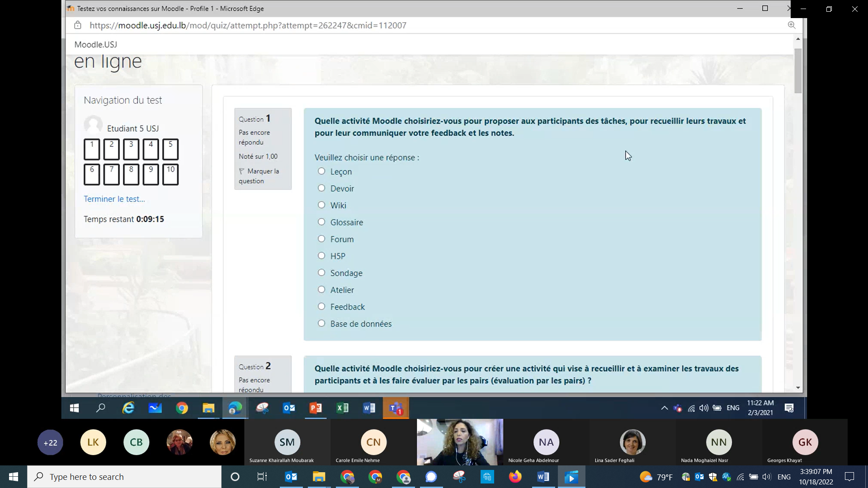This screenshot has height=488, width=868.
Task: Open Task View on the bottom taskbar
Action: click(262, 477)
